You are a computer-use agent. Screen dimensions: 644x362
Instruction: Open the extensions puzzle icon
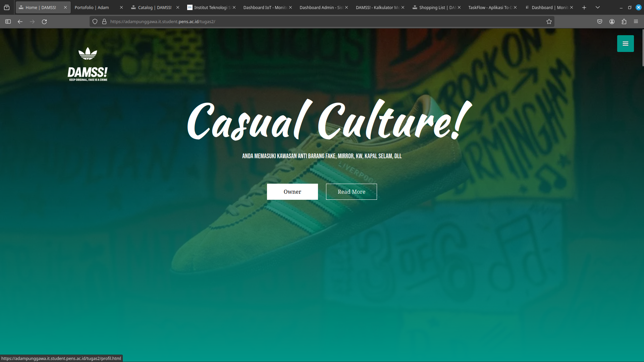tap(624, 21)
